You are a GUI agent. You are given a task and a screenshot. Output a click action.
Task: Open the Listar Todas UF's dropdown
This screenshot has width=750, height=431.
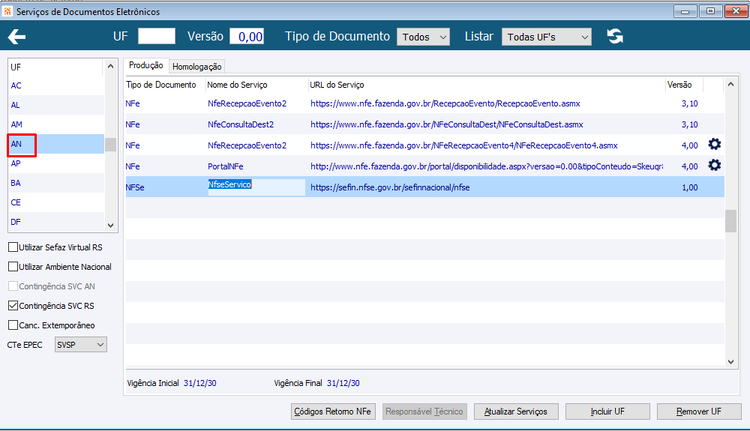tap(546, 37)
